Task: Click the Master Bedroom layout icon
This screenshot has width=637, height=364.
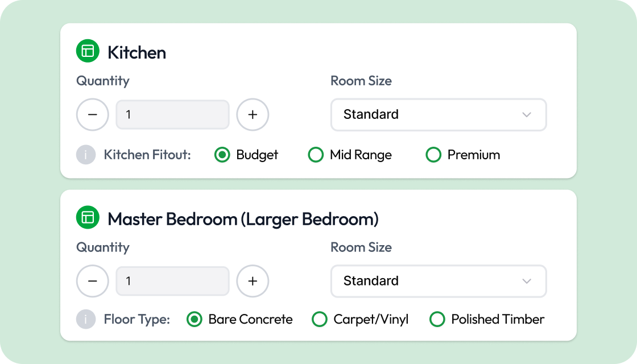Action: [x=88, y=218]
